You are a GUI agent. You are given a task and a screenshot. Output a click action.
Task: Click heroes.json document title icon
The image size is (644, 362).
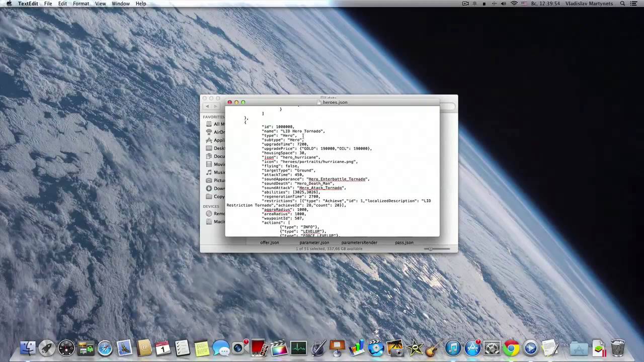(x=319, y=102)
